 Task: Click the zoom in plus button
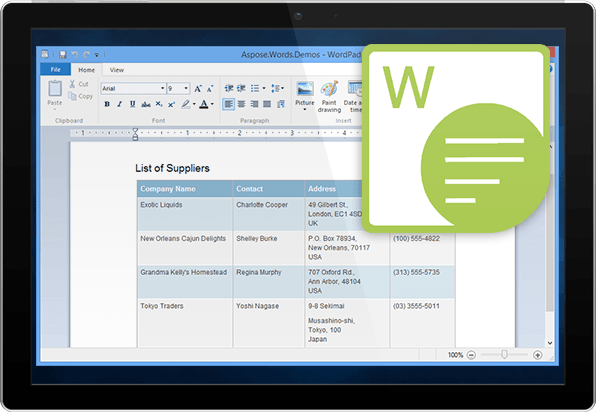[537, 355]
